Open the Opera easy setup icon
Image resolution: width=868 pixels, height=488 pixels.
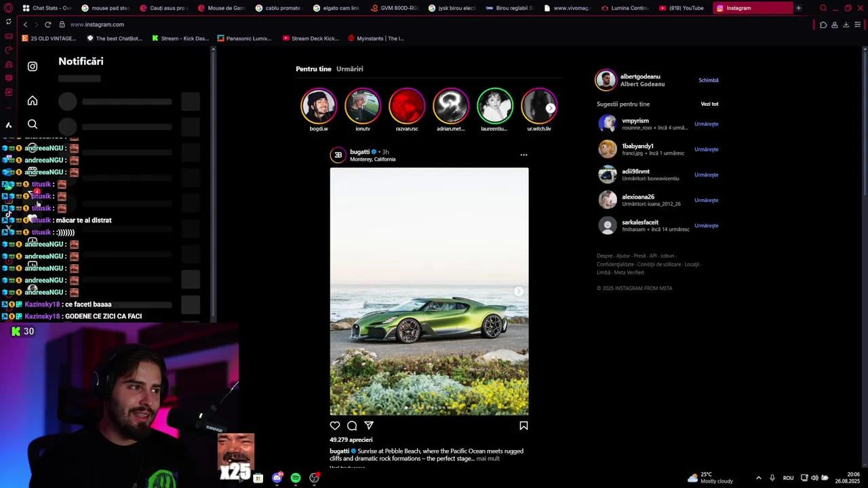tap(857, 25)
